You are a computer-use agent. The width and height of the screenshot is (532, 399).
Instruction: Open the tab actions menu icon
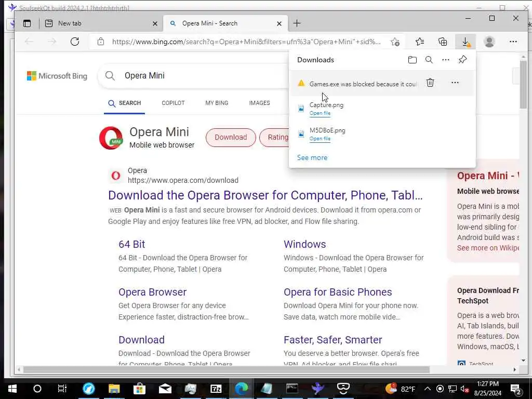click(27, 23)
